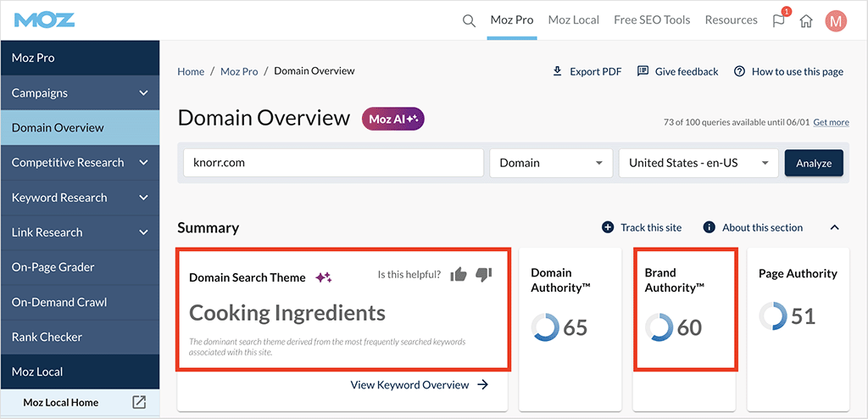
Task: Click the Moz Local sidebar header
Action: pyautogui.click(x=80, y=372)
